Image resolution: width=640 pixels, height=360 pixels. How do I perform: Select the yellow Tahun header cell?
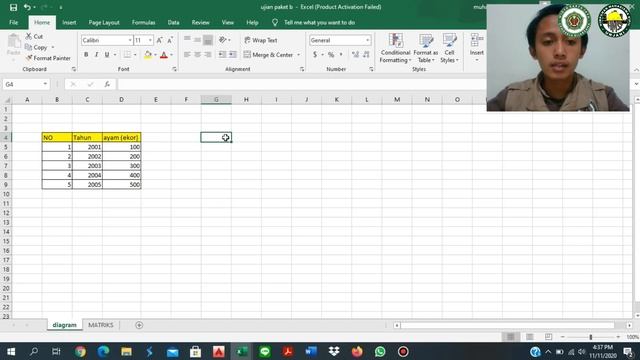pyautogui.click(x=87, y=137)
